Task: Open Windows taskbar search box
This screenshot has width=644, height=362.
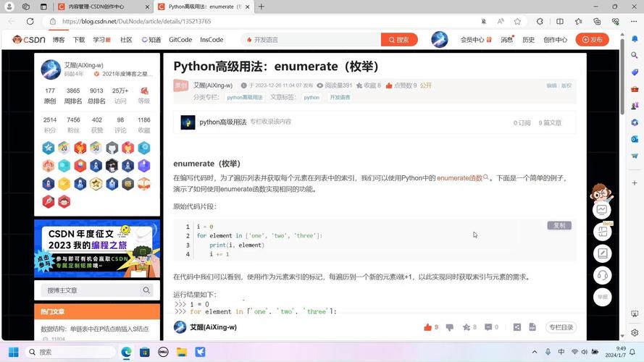Action: [70, 352]
